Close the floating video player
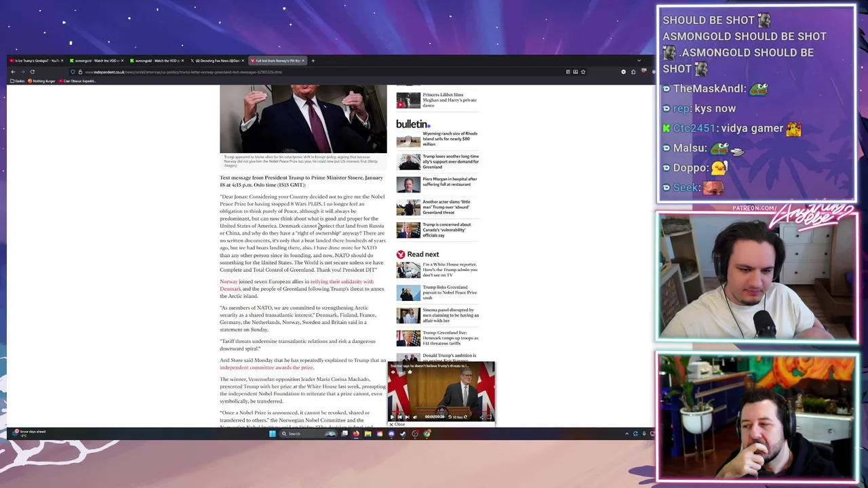 coord(396,424)
